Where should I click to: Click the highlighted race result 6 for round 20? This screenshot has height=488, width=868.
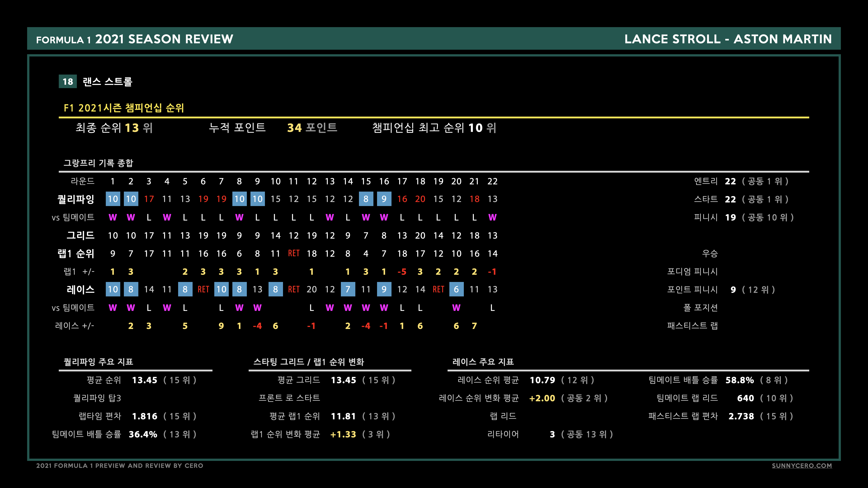coord(456,289)
